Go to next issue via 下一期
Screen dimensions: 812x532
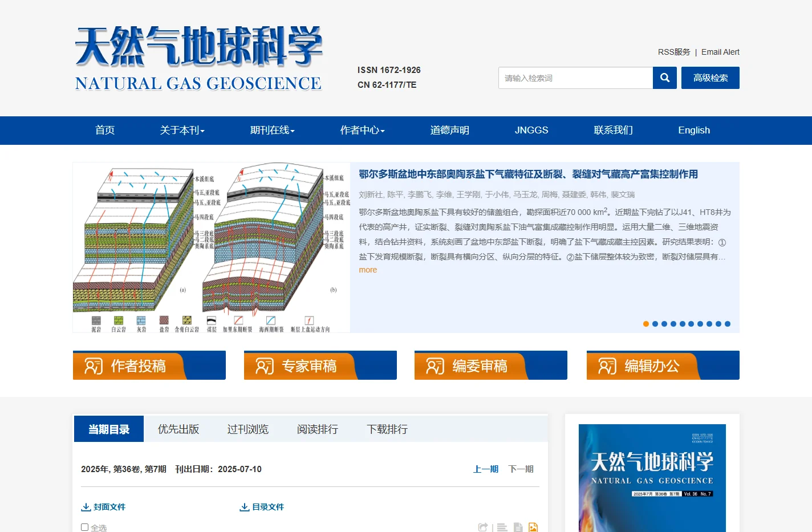pyautogui.click(x=521, y=469)
